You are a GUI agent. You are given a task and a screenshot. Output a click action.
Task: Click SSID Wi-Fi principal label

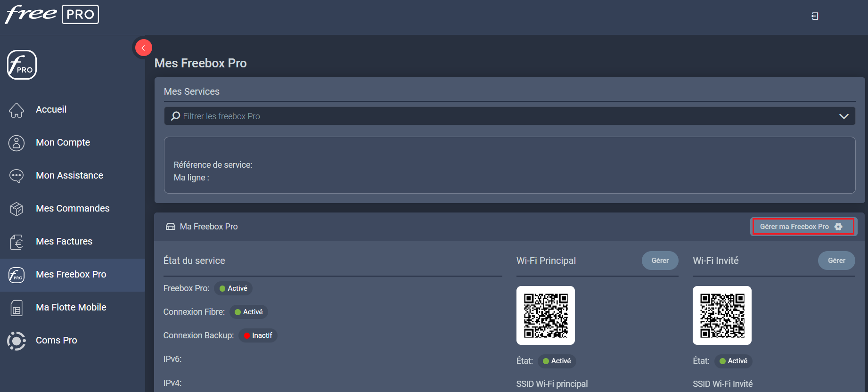(552, 384)
